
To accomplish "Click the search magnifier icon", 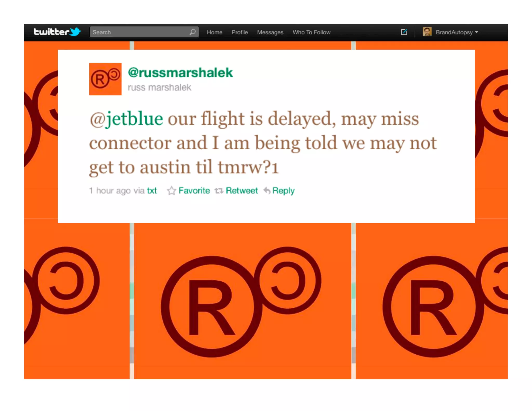I will pos(192,32).
